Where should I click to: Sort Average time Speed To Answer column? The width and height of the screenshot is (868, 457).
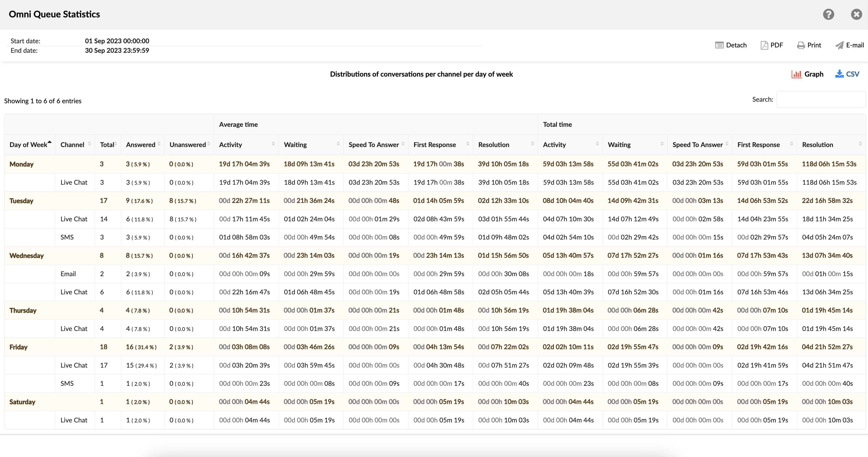click(376, 144)
